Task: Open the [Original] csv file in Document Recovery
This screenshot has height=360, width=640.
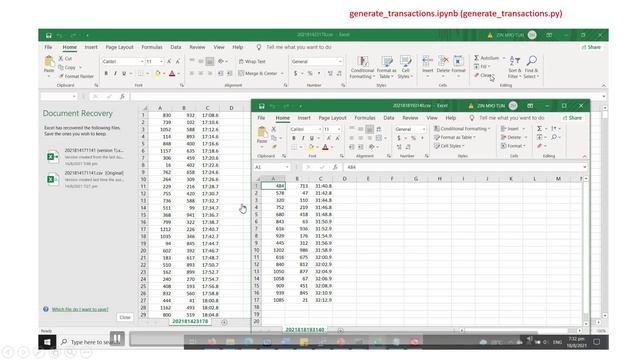Action: pos(86,179)
